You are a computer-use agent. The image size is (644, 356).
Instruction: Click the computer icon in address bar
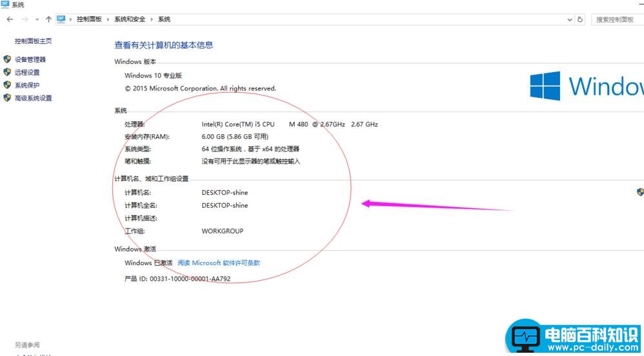coord(61,19)
